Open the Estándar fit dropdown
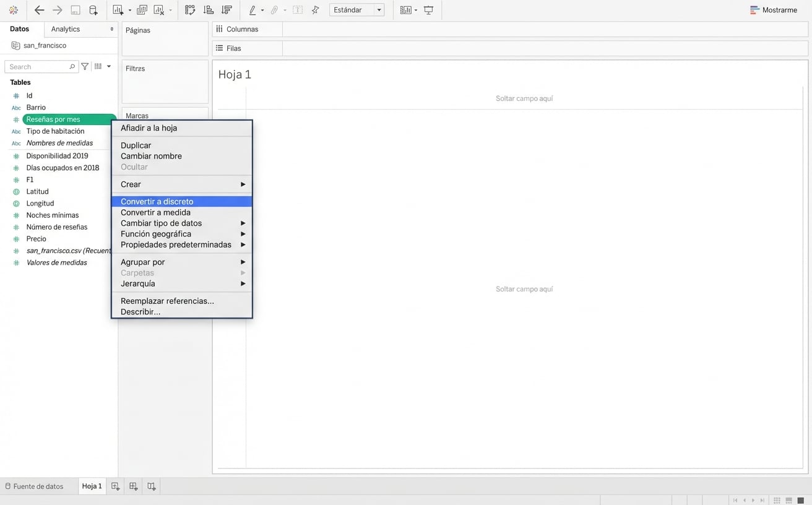 356,10
